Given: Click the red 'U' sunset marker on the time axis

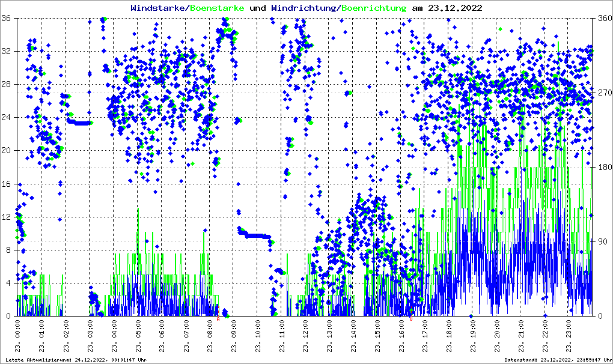Looking at the screenshot, I should 410,319.
